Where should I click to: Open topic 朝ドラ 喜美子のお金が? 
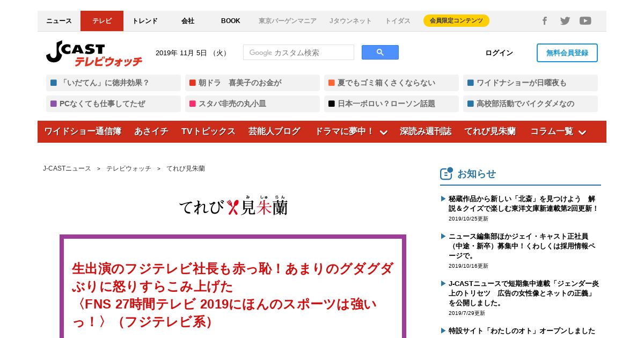[252, 83]
